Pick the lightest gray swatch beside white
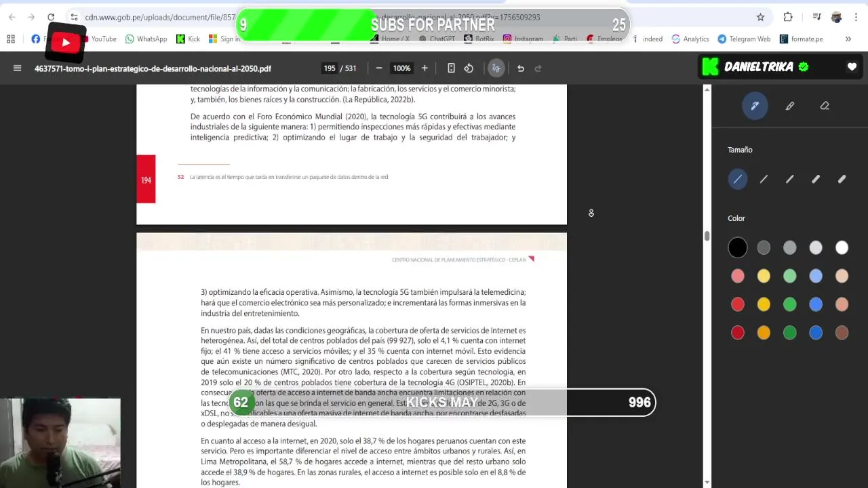868x488 pixels. point(816,248)
